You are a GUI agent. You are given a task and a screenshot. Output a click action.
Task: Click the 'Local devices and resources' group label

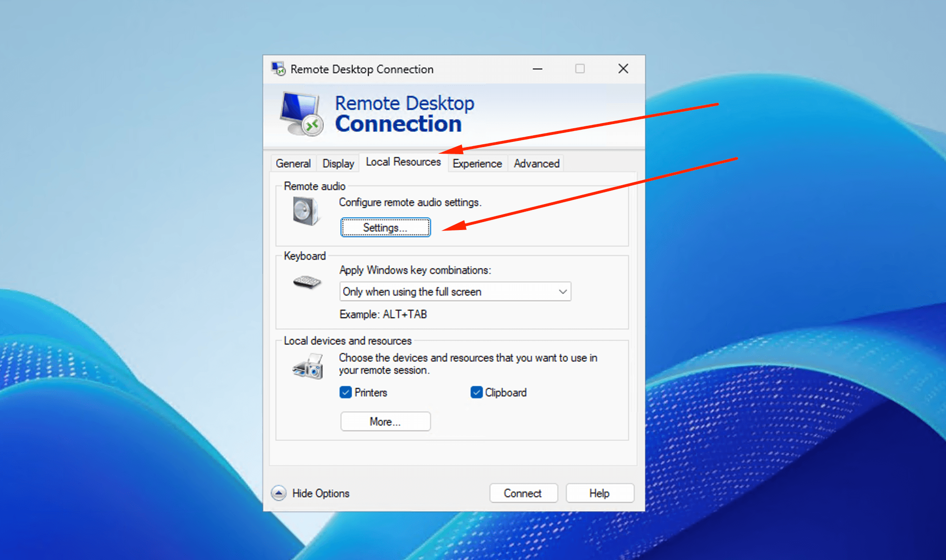pos(348,341)
